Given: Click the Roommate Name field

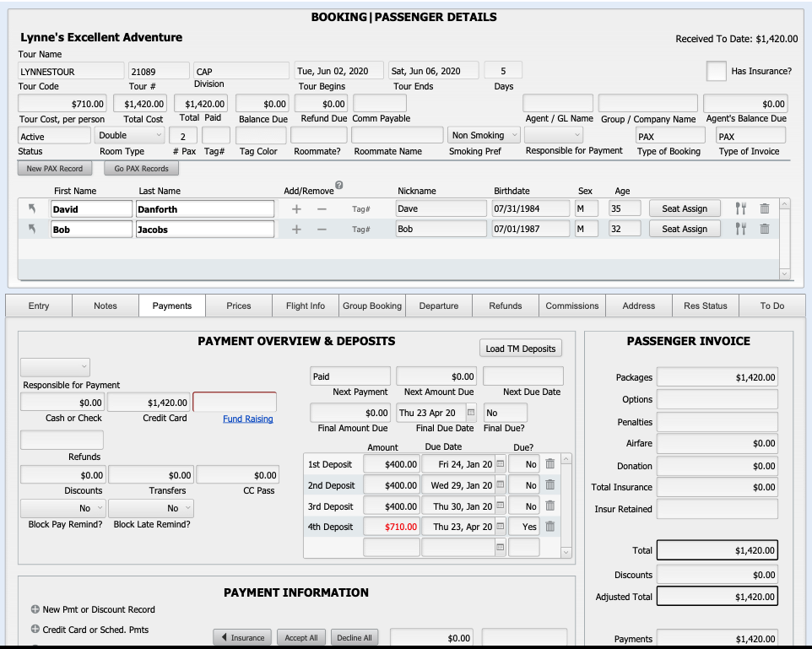Looking at the screenshot, I should [x=398, y=135].
